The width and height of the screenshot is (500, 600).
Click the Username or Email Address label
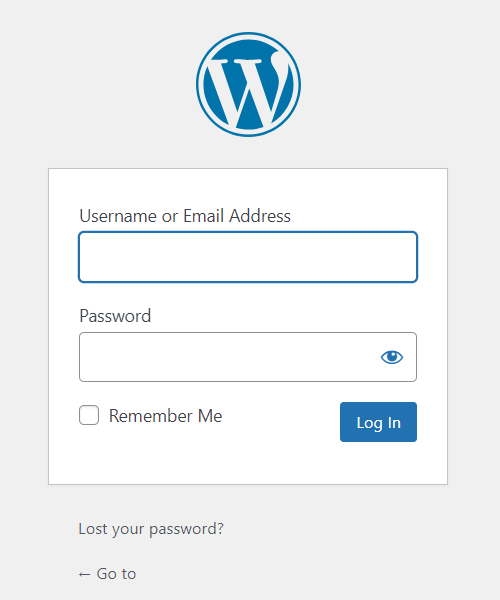[185, 216]
